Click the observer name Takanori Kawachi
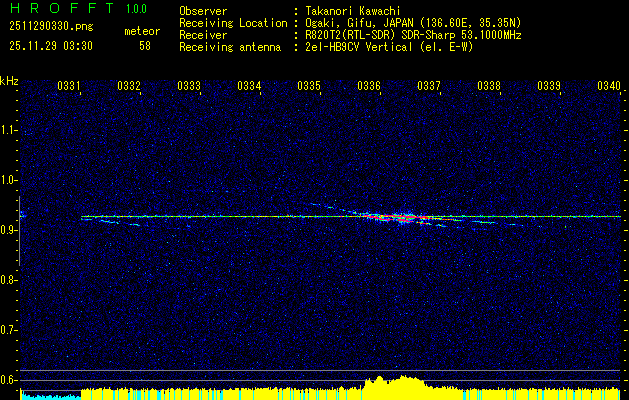 [353, 11]
